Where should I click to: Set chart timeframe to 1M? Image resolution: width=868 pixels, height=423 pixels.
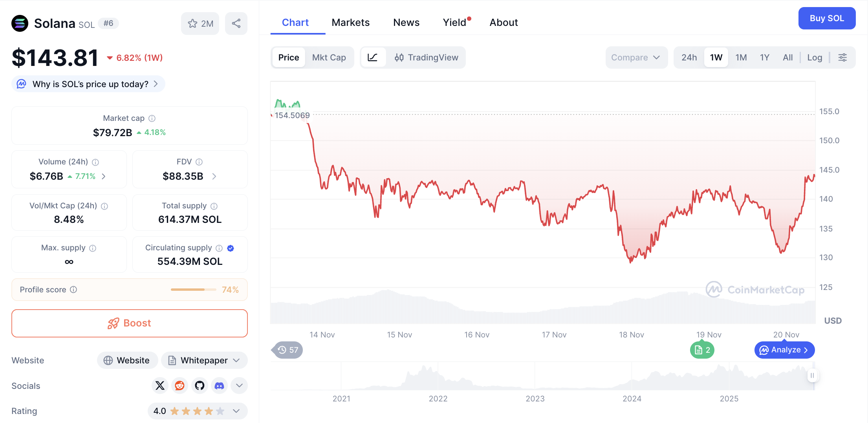pos(741,58)
